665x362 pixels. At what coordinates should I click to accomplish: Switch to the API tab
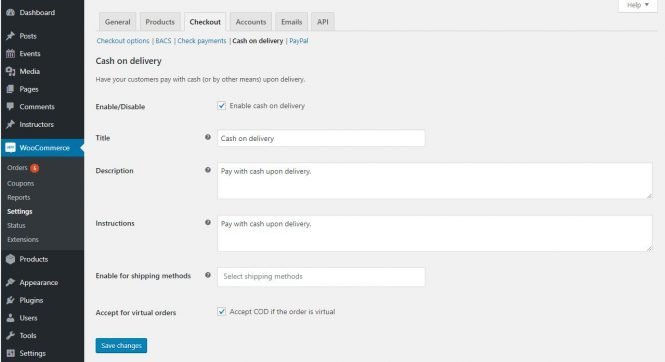[323, 22]
